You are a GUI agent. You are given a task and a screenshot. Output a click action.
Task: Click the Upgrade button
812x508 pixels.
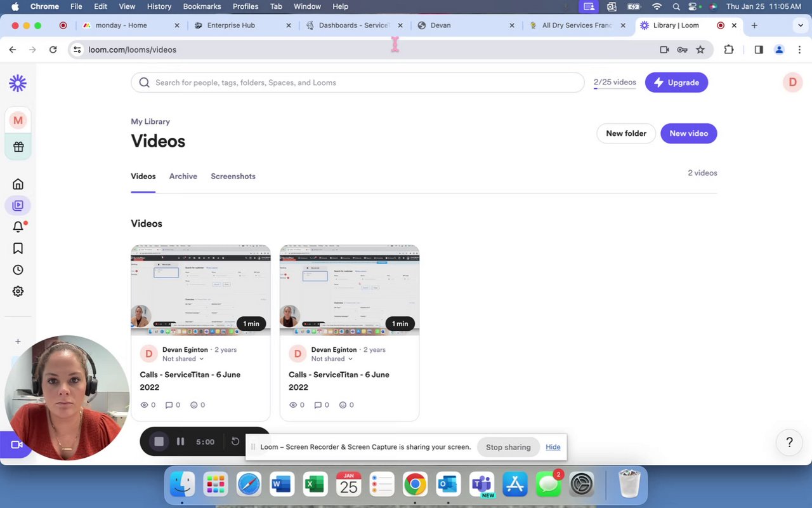pos(676,83)
